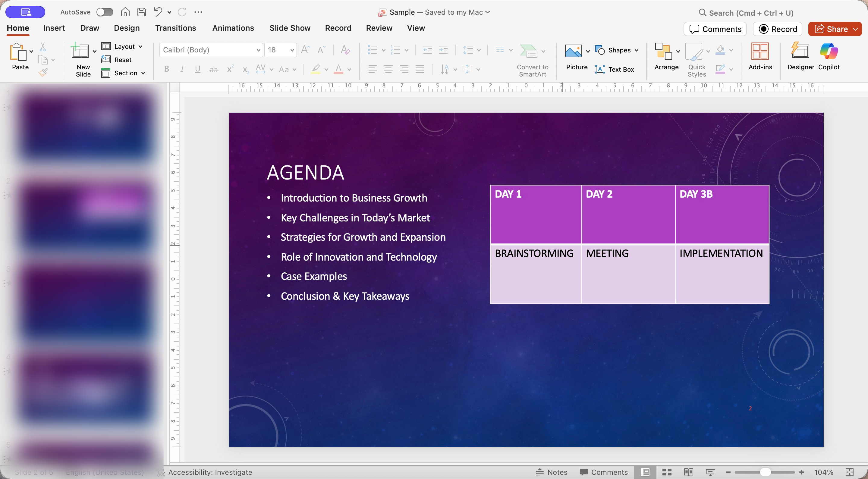The image size is (868, 479).
Task: Click the Save icon in title bar
Action: coord(142,12)
